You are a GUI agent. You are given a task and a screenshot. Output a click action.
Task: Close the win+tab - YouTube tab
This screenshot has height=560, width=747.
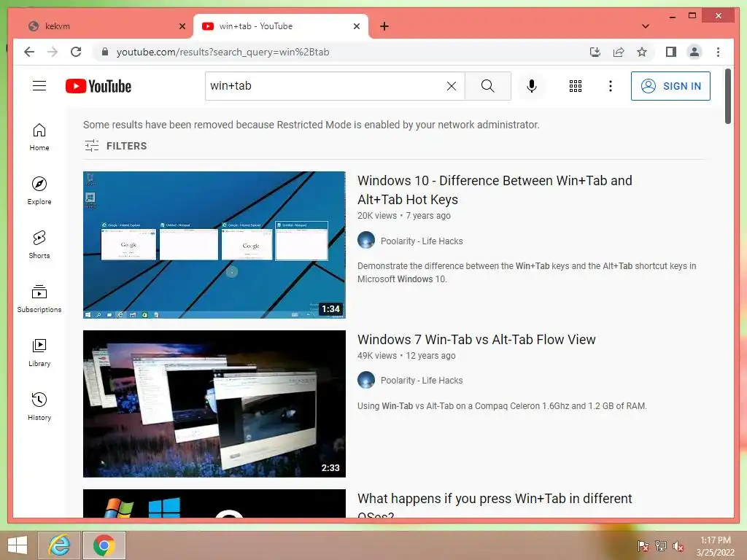[x=356, y=26]
